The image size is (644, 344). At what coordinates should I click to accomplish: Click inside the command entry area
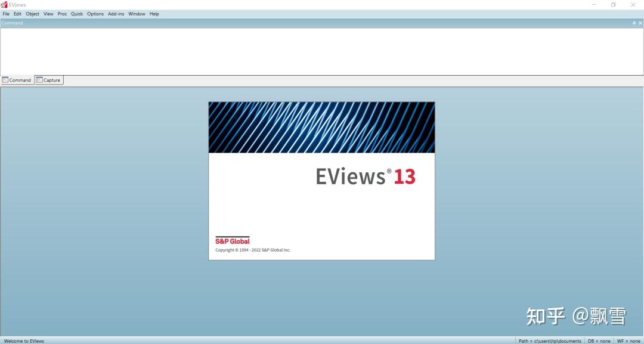coord(322,51)
